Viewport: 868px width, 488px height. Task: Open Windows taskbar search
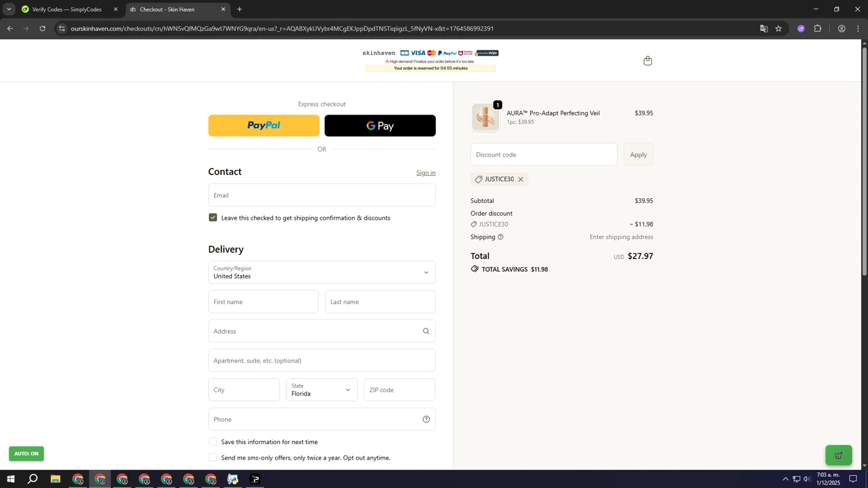click(x=33, y=479)
